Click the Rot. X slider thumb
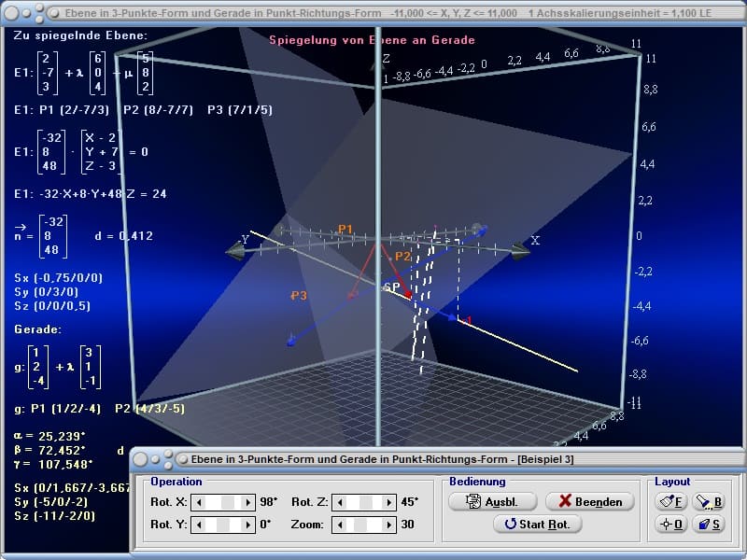747x560 pixels. pos(228,502)
